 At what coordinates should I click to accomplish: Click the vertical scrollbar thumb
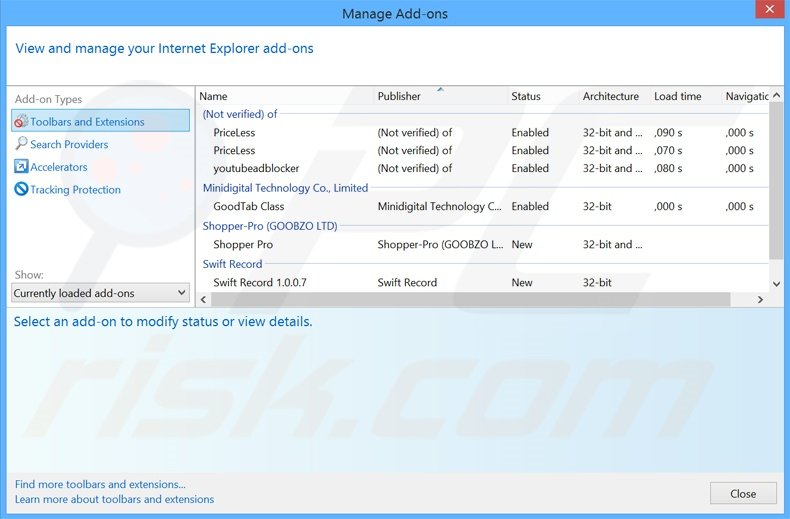point(776,181)
